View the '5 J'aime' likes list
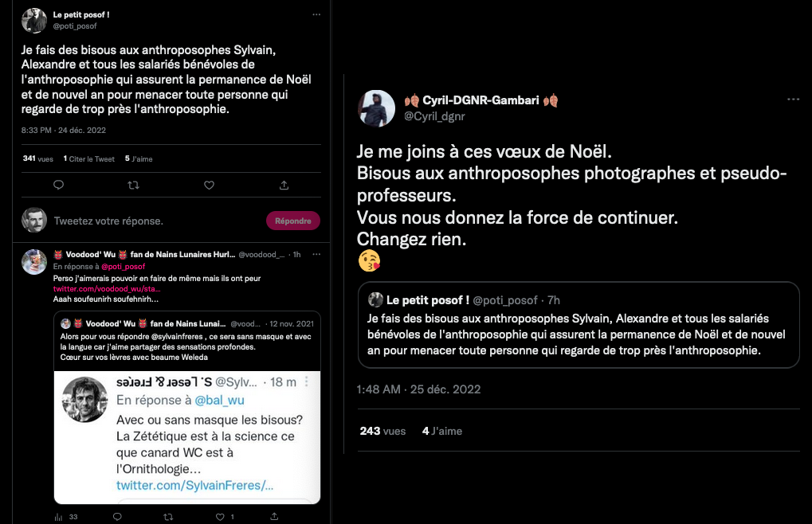812x524 pixels. [139, 158]
